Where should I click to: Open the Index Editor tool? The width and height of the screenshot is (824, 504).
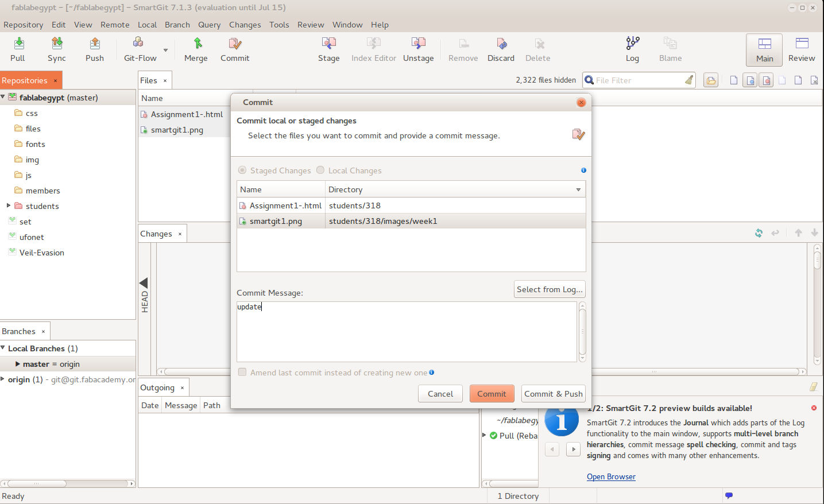(x=374, y=49)
